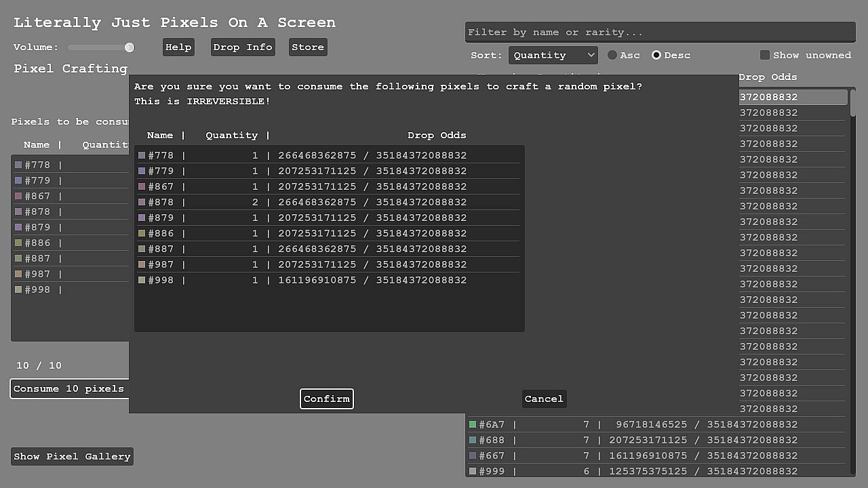The width and height of the screenshot is (868, 488).
Task: Open the Drop Info panel
Action: click(243, 47)
